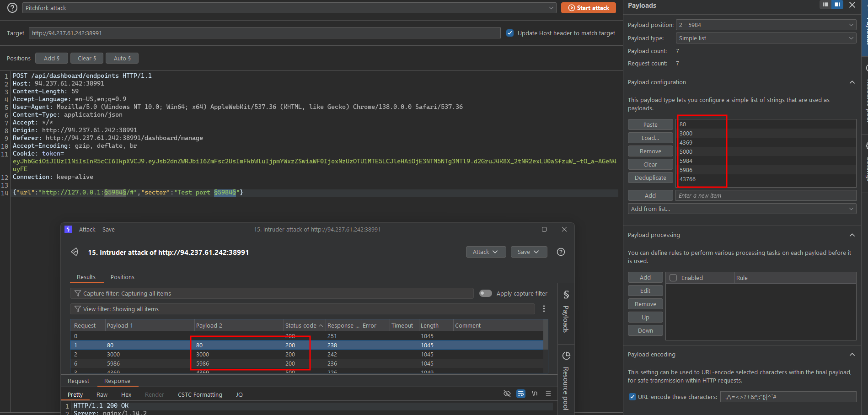Open the view filter options kebab menu
This screenshot has width=868, height=415.
point(544,309)
